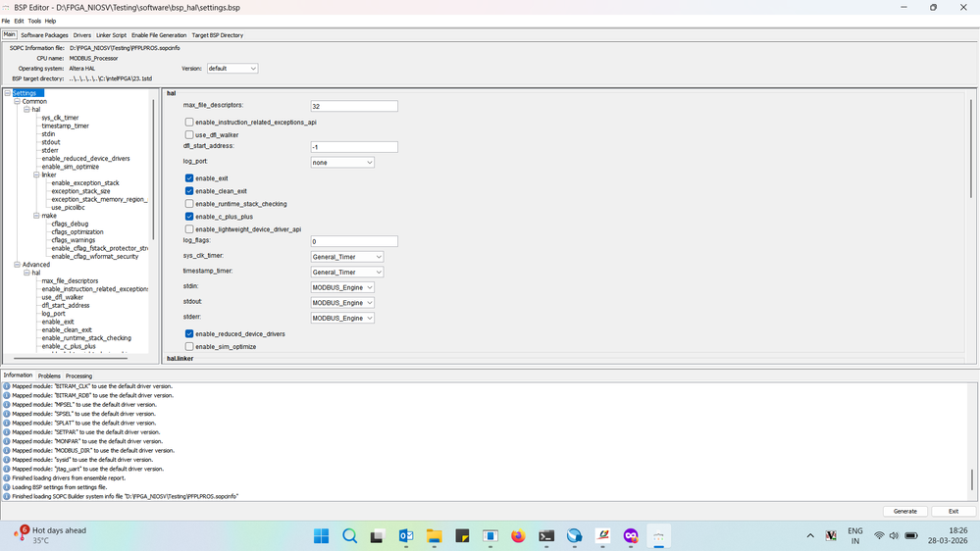Open the terminal app on the taskbar
Viewport: 980px width, 551px height.
tap(546, 536)
